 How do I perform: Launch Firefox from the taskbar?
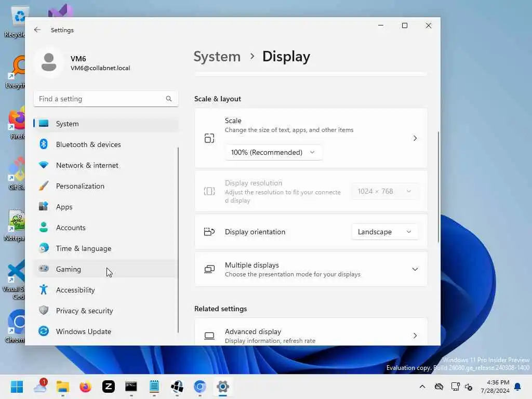pyautogui.click(x=86, y=387)
